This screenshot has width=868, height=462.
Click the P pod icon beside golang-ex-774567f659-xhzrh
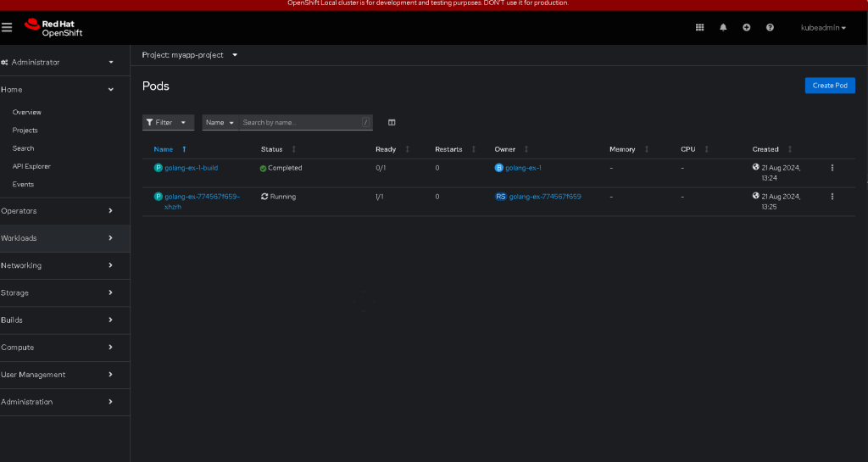(158, 197)
